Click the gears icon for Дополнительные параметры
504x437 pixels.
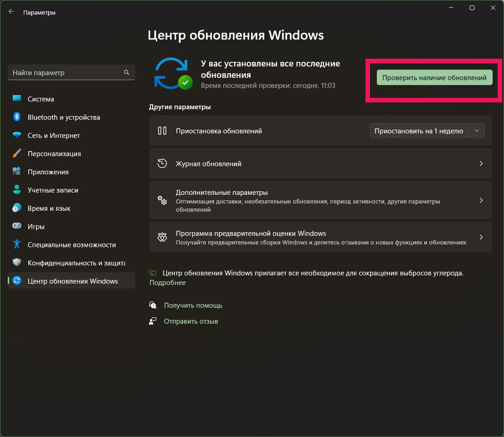[162, 200]
